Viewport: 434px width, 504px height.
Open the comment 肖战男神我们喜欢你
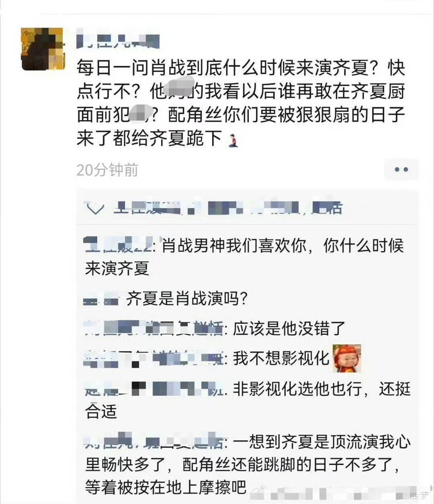point(244,257)
